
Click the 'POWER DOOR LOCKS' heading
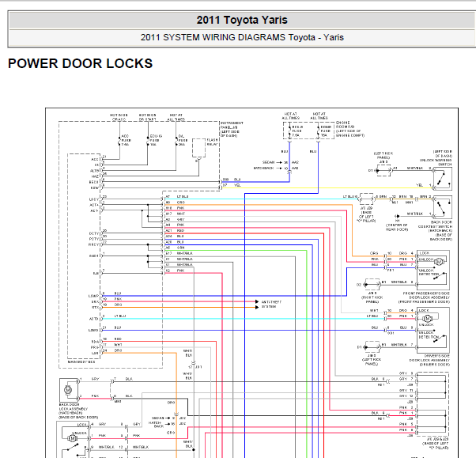tap(80, 63)
